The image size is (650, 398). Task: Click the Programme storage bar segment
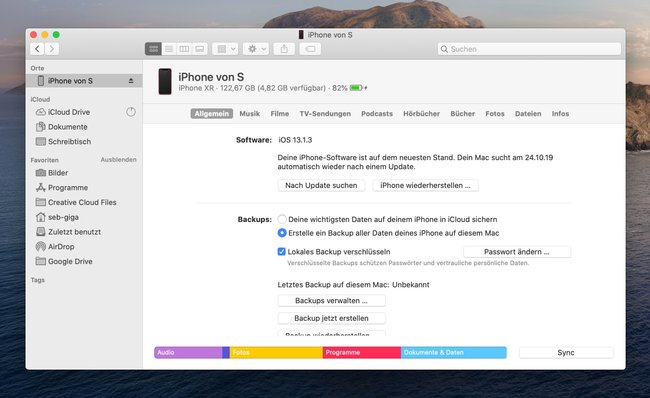(361, 352)
